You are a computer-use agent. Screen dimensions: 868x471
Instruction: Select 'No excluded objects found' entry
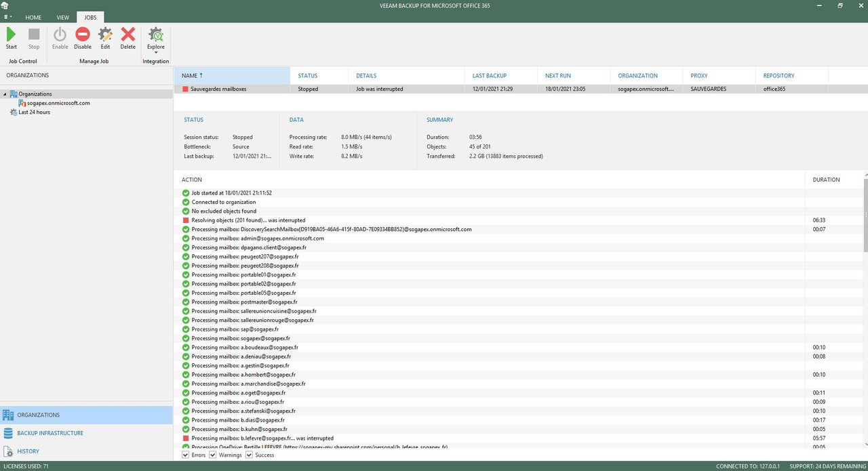pyautogui.click(x=224, y=211)
